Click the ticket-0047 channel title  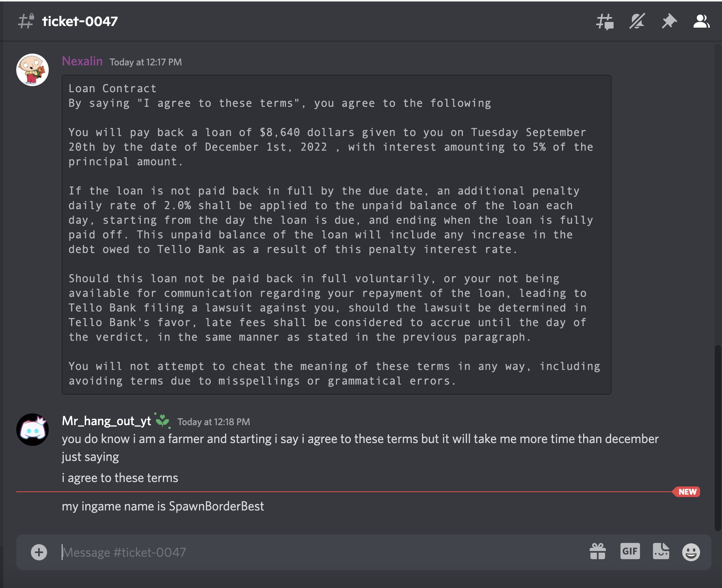[x=80, y=21]
